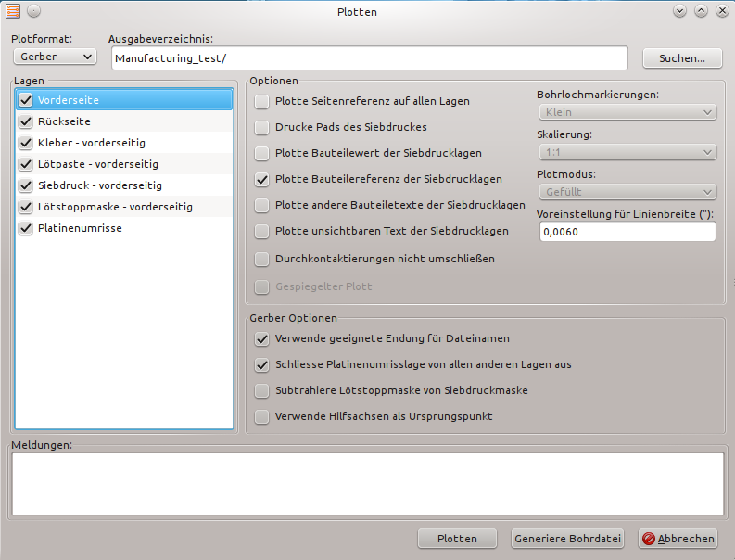Click inside the Meldungen message box
The image size is (735, 560).
click(x=368, y=484)
